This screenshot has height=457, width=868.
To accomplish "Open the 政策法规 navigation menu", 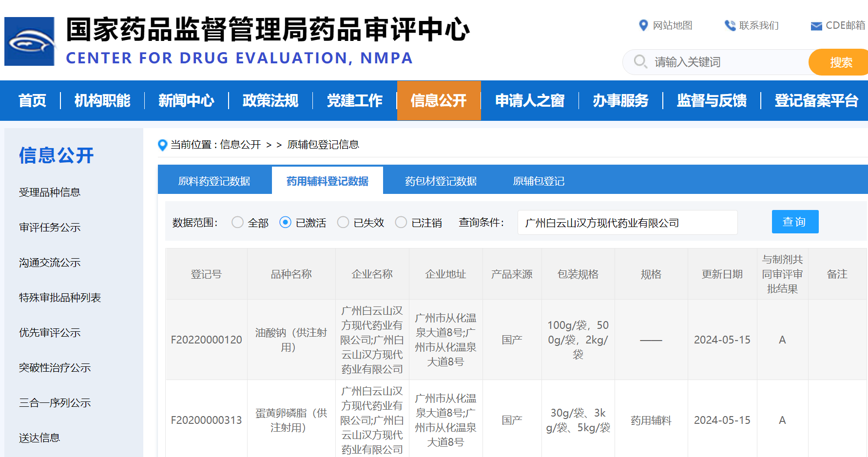I will coord(270,101).
